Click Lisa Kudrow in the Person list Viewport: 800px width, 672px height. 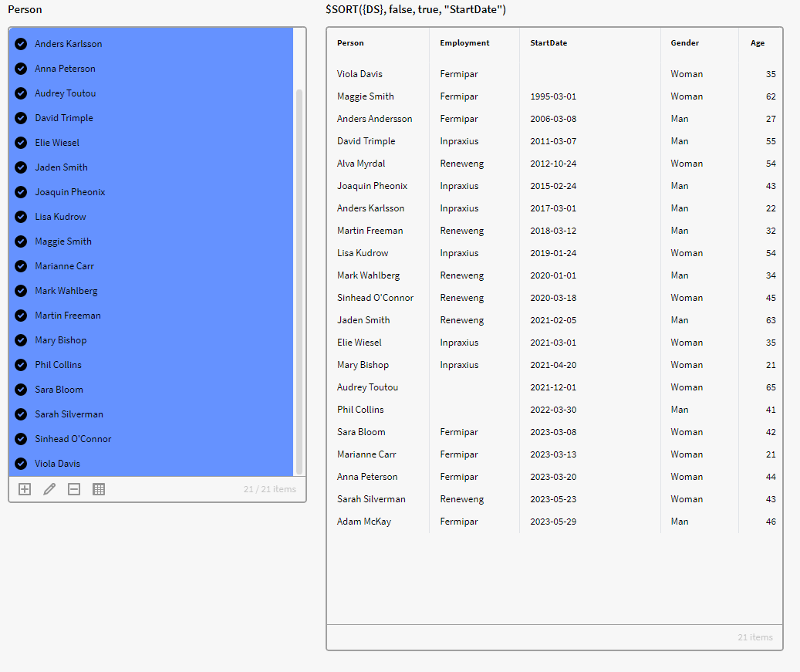(x=60, y=217)
